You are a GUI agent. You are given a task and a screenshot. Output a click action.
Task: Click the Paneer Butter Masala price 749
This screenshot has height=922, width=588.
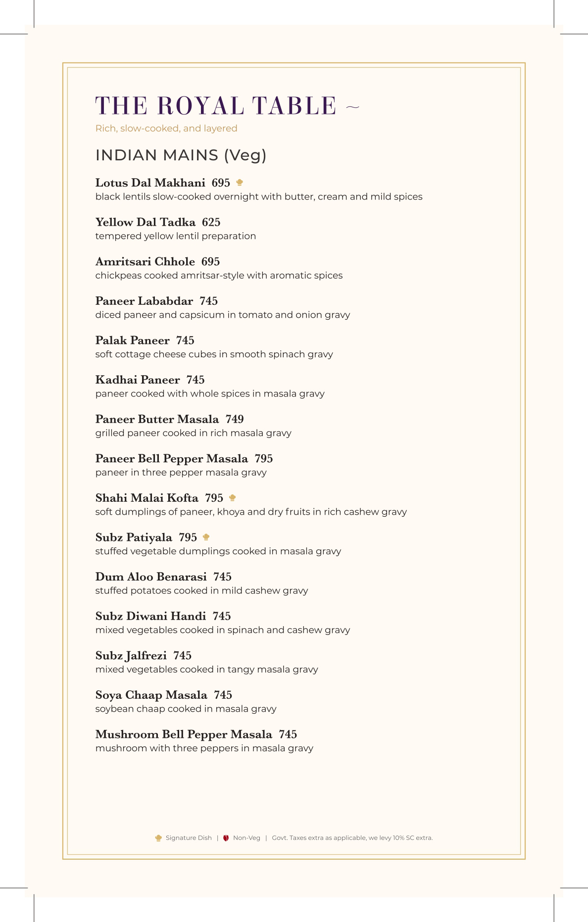[235, 419]
